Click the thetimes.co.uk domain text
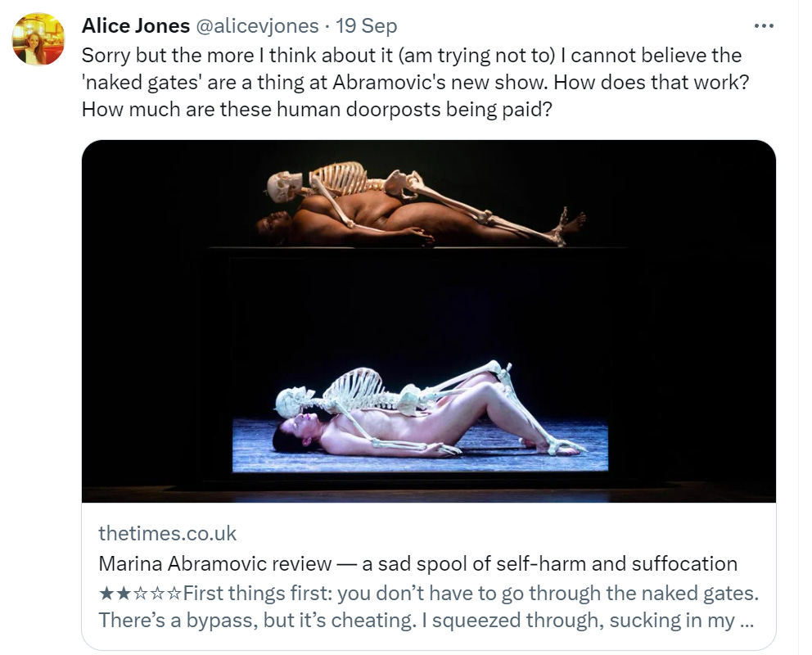 167,533
